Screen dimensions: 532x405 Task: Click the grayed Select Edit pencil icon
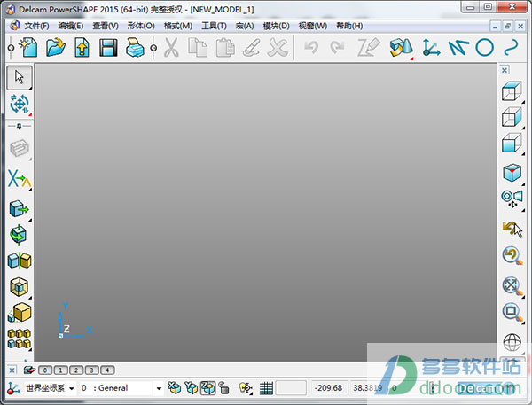pos(369,48)
